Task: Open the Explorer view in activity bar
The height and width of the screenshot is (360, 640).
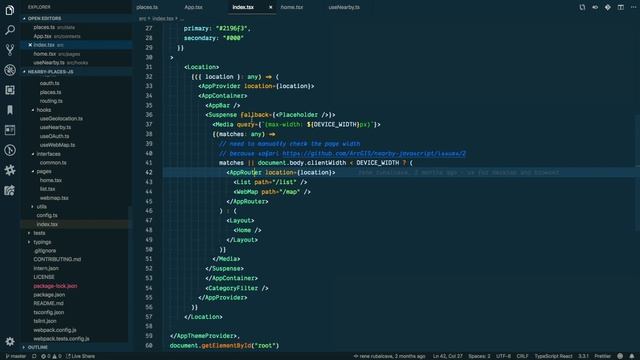Action: point(10,10)
